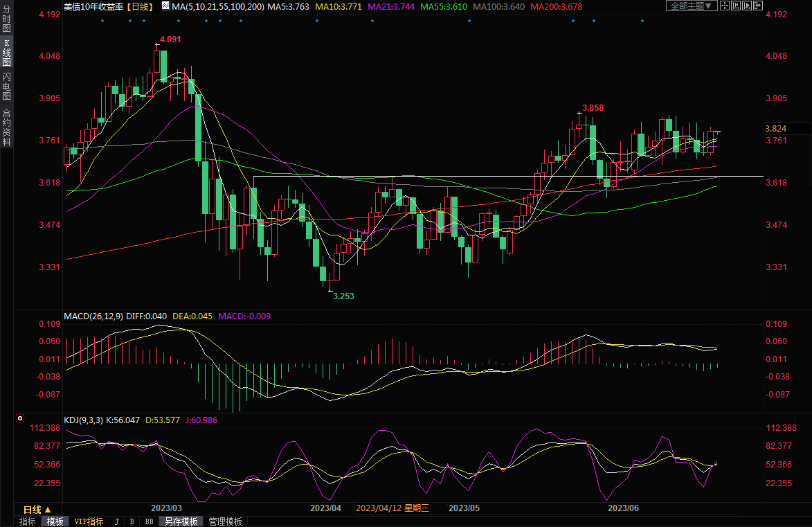Click the red circle icon beside KDJ panel
This screenshot has width=812, height=527.
20,419
